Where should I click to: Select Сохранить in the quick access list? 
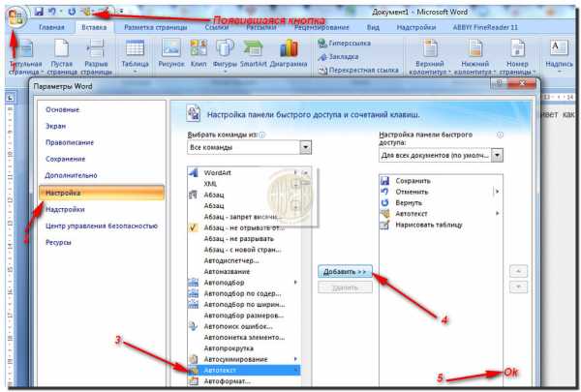441,181
